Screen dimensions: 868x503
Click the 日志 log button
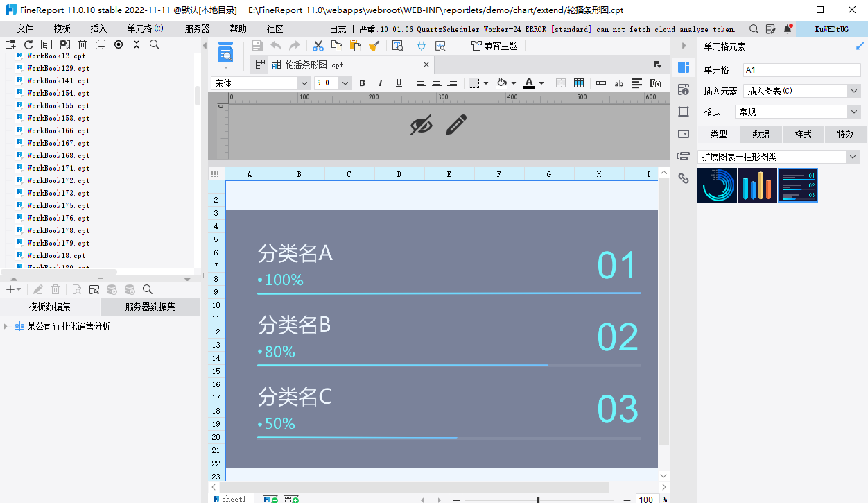coord(338,29)
